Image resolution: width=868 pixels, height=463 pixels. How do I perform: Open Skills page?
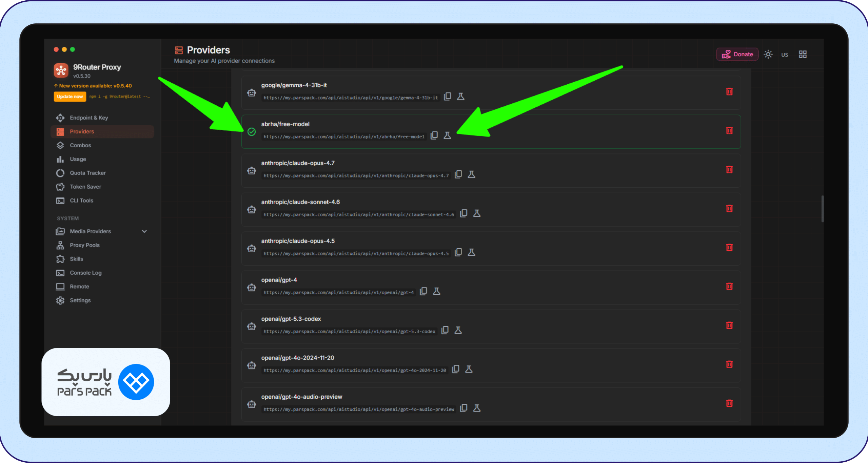coord(102,259)
